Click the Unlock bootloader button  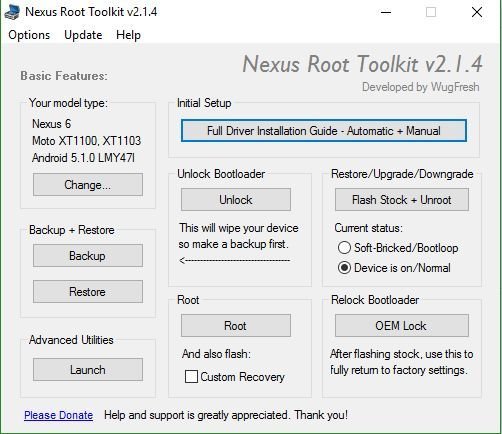236,200
